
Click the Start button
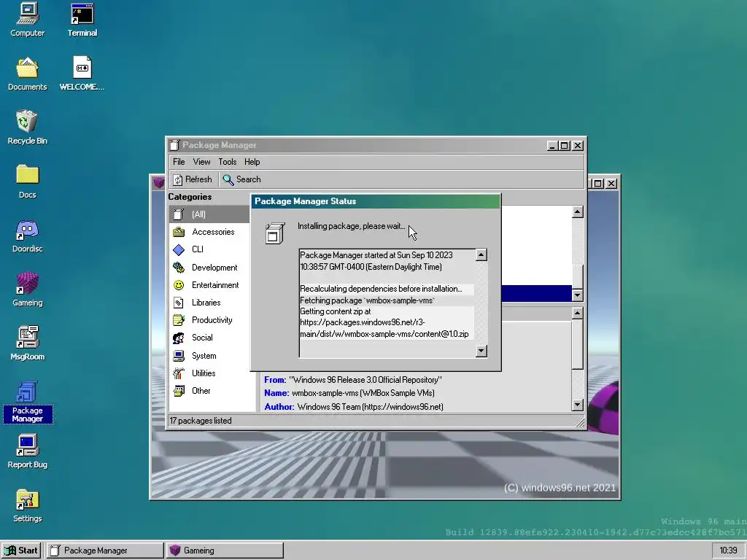click(x=21, y=551)
